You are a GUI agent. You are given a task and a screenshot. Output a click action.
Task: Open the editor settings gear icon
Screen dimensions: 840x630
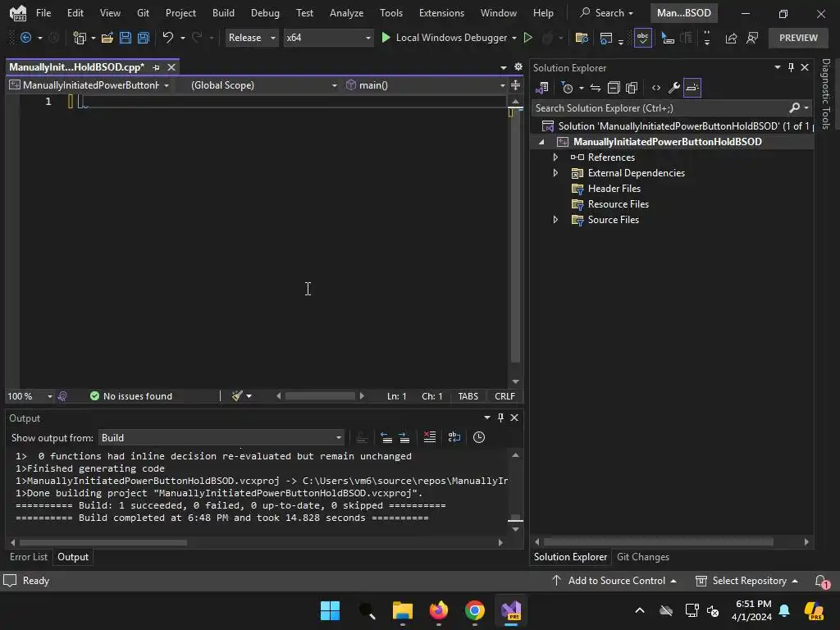(x=518, y=66)
